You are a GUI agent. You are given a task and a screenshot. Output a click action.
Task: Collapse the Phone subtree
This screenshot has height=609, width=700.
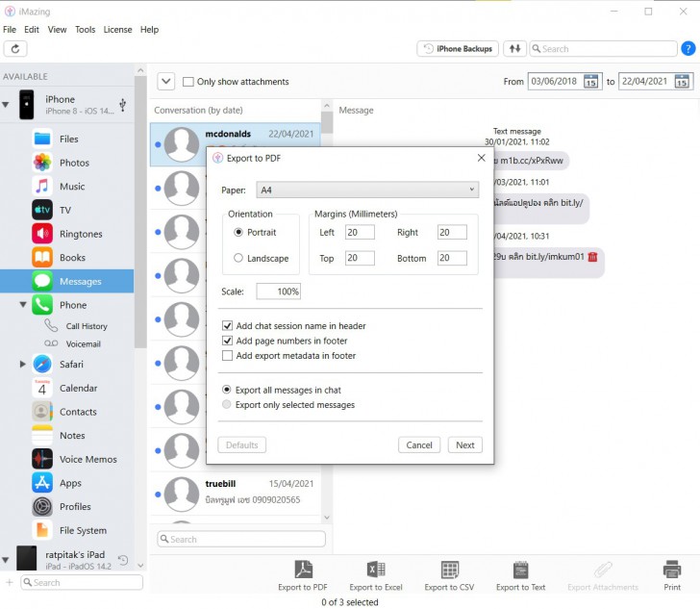pyautogui.click(x=23, y=305)
